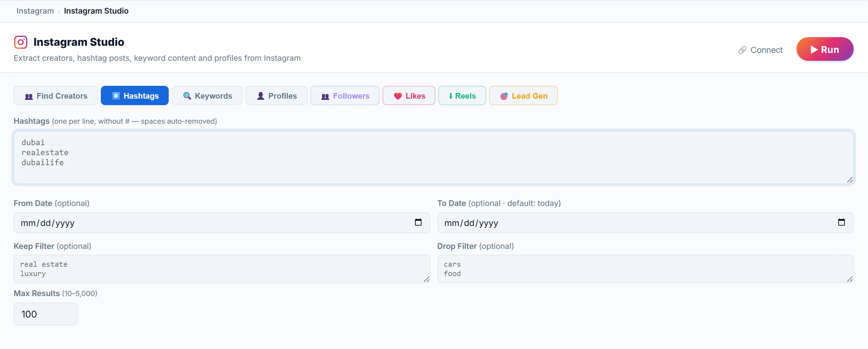Click the magnifier icon on Keywords tab

click(187, 96)
